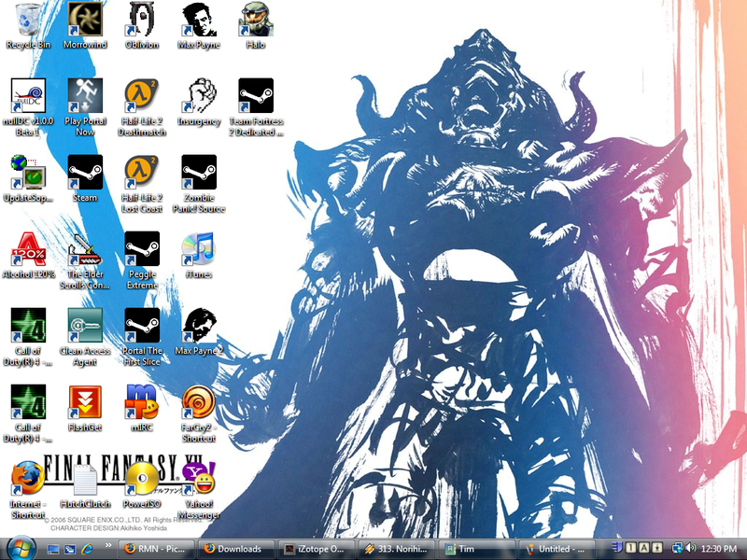This screenshot has width=747, height=560.
Task: Select the Oblivion shortcut icon
Action: [141, 19]
